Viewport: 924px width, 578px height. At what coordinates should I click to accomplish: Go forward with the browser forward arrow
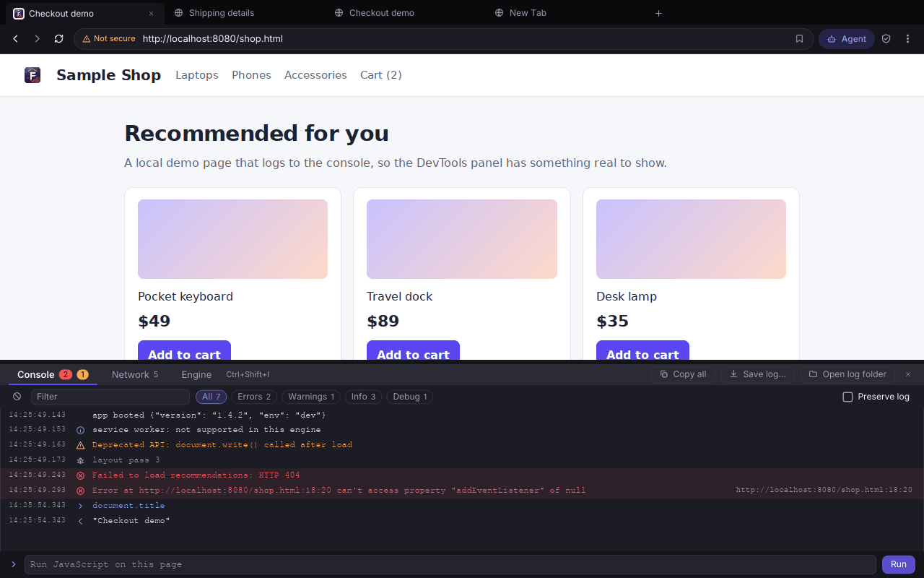click(x=38, y=39)
